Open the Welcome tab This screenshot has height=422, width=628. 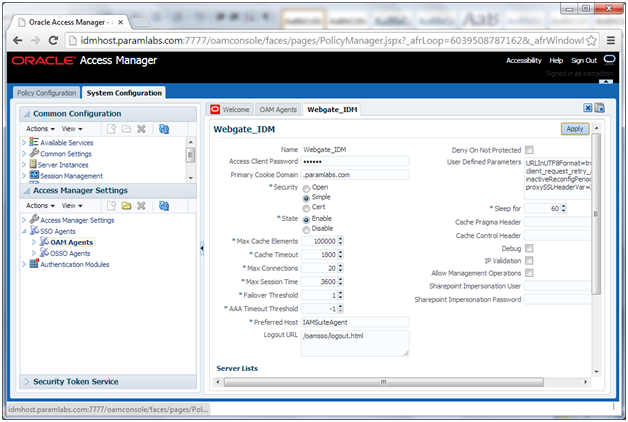(x=231, y=109)
